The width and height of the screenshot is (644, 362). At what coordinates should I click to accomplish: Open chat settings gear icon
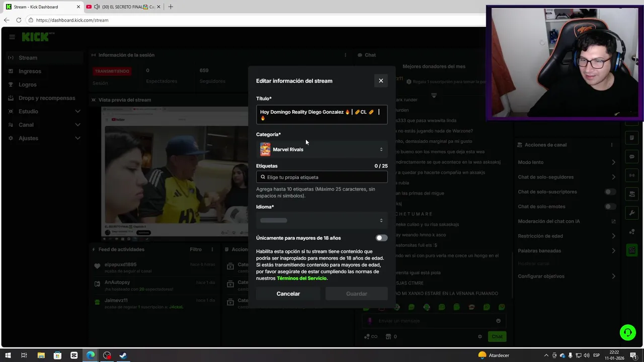[479, 336]
